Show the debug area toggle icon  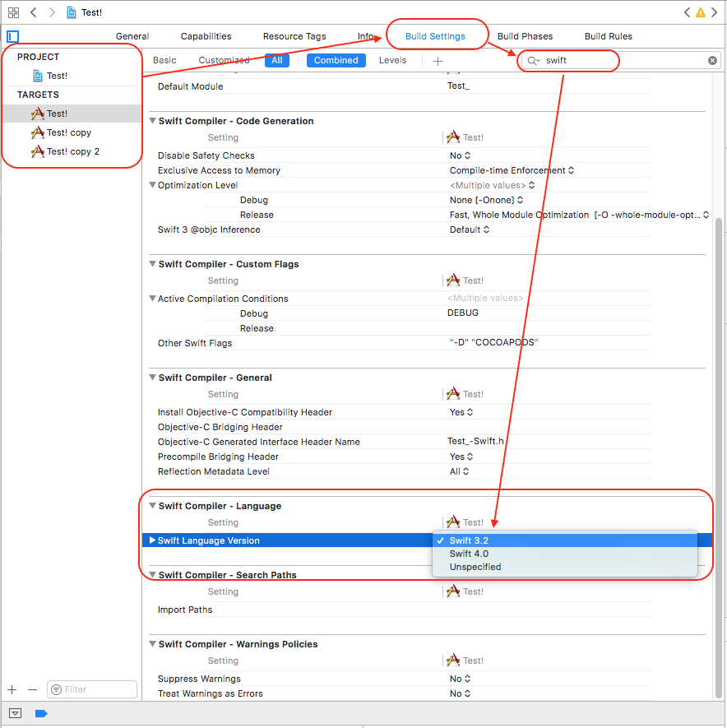click(16, 713)
